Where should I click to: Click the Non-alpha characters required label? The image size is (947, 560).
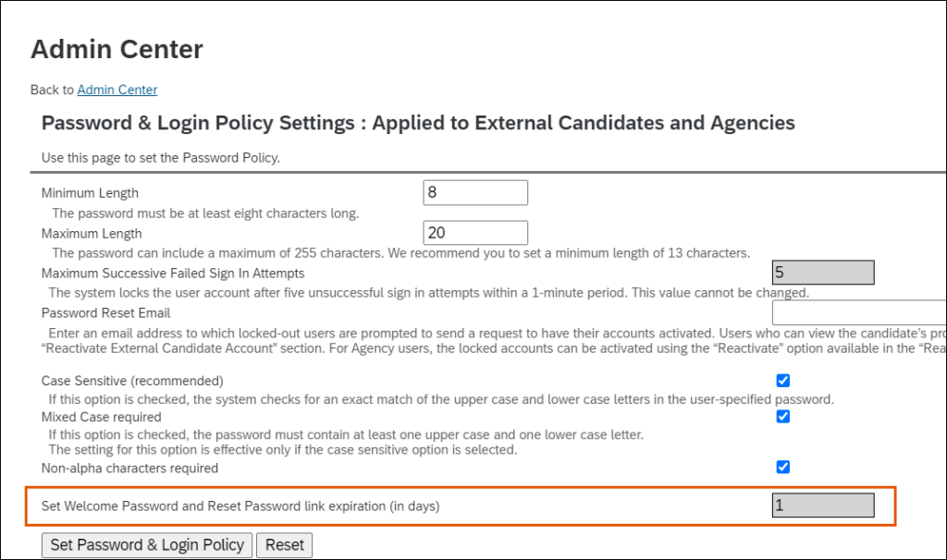[x=129, y=468]
